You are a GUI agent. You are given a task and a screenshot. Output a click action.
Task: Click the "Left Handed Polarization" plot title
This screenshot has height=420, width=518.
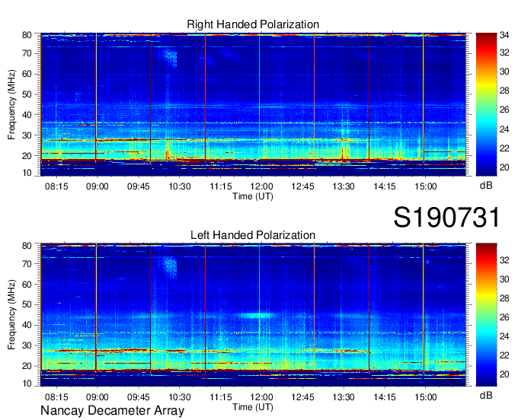[253, 235]
